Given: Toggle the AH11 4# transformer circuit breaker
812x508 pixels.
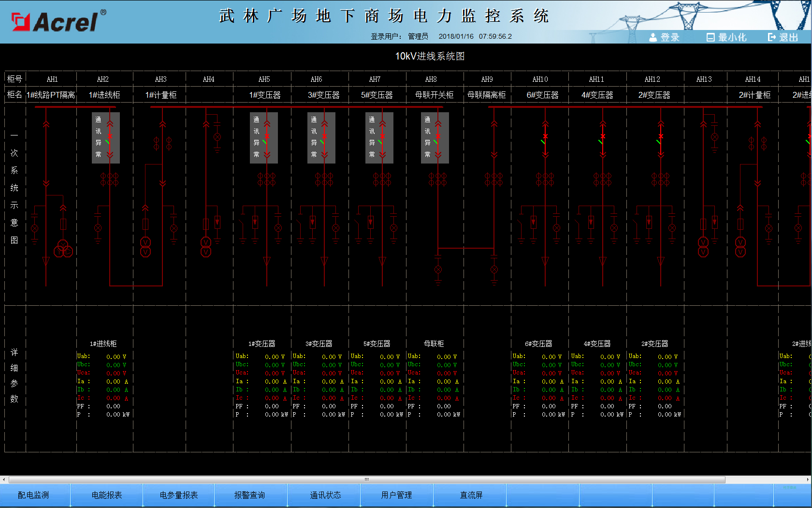Looking at the screenshot, I should pos(603,137).
